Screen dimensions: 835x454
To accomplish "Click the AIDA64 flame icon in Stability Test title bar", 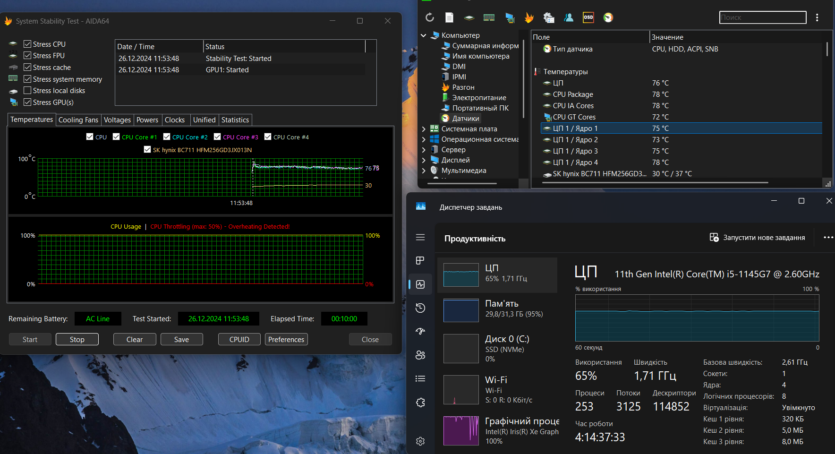I will (8, 21).
